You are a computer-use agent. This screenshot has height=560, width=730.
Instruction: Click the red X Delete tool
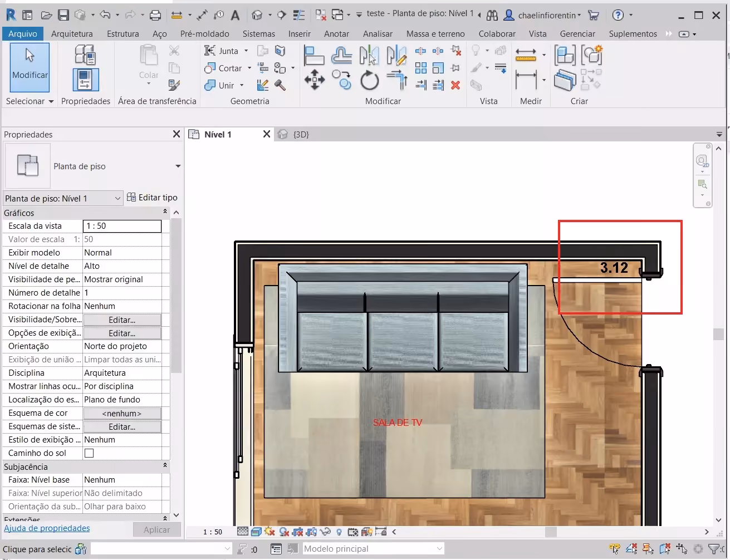tap(455, 85)
